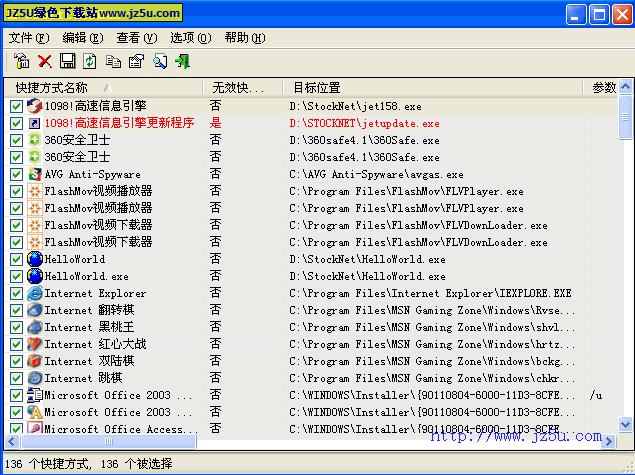
Task: Click the hammer repair shortcuts toolbar icon
Action: tap(22, 61)
